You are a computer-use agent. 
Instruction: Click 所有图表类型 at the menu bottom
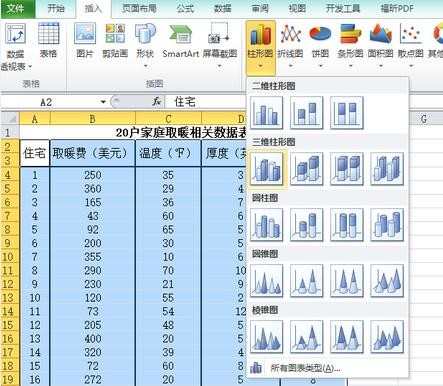(305, 368)
